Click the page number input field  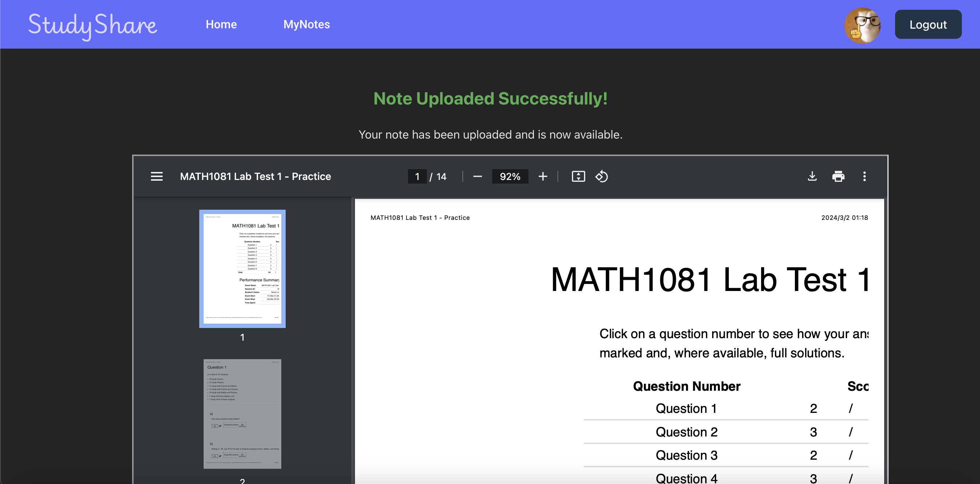tap(417, 176)
